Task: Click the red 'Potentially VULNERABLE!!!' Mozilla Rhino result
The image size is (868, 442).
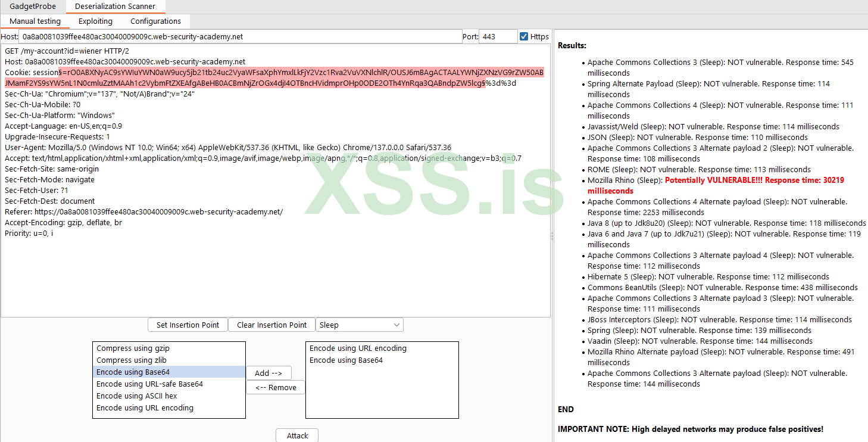Action: tap(716, 185)
